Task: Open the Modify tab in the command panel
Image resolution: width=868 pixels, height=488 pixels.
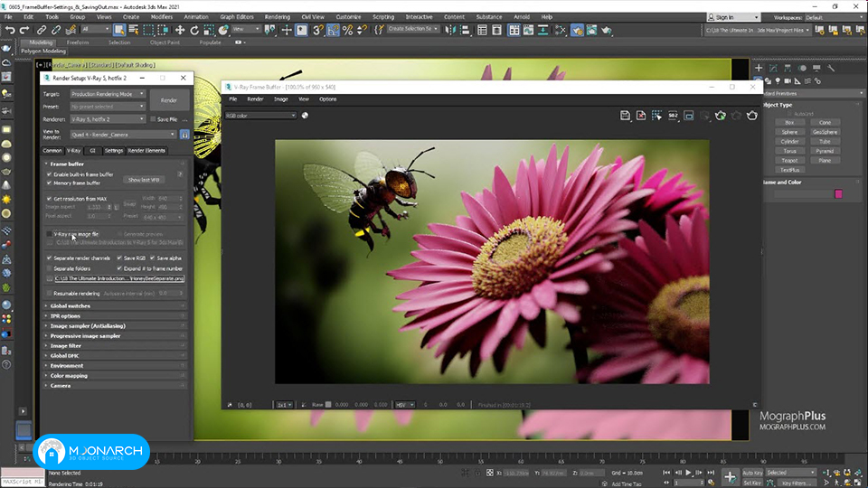Action: click(x=773, y=68)
